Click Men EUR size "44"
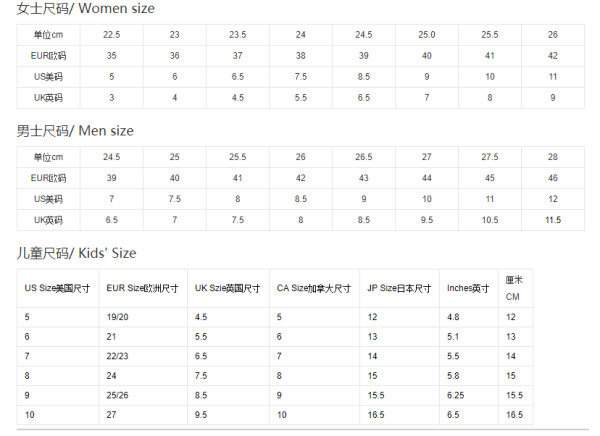 click(427, 178)
